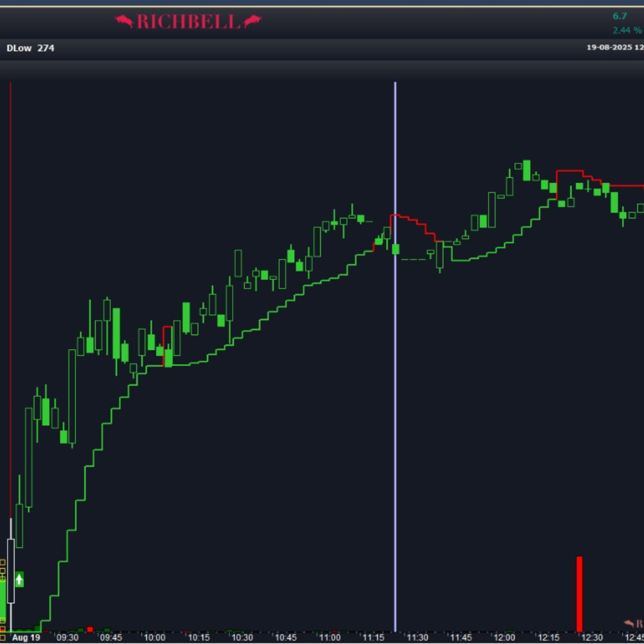Click the RICHBELL title text
This screenshot has height=644, width=644.
coord(188,22)
